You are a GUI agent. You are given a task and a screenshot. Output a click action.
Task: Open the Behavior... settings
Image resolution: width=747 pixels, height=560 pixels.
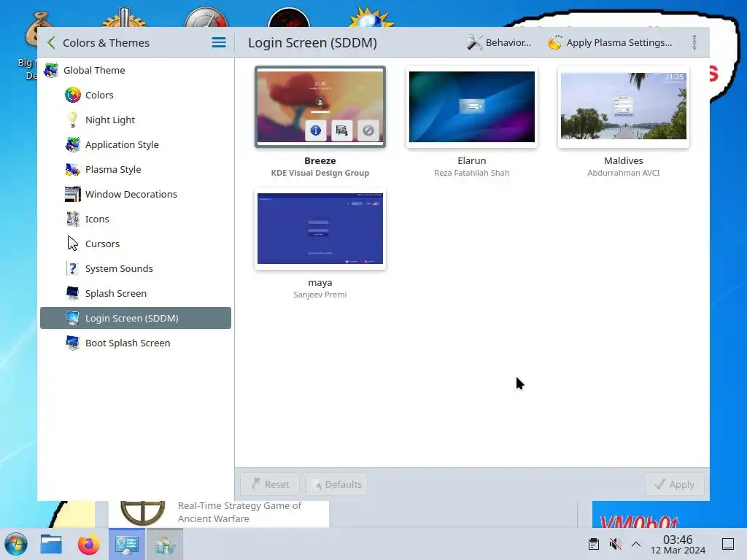coord(498,43)
